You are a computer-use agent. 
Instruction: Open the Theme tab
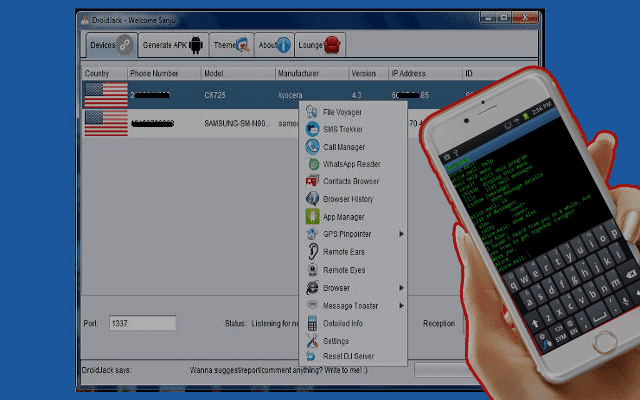(x=231, y=45)
